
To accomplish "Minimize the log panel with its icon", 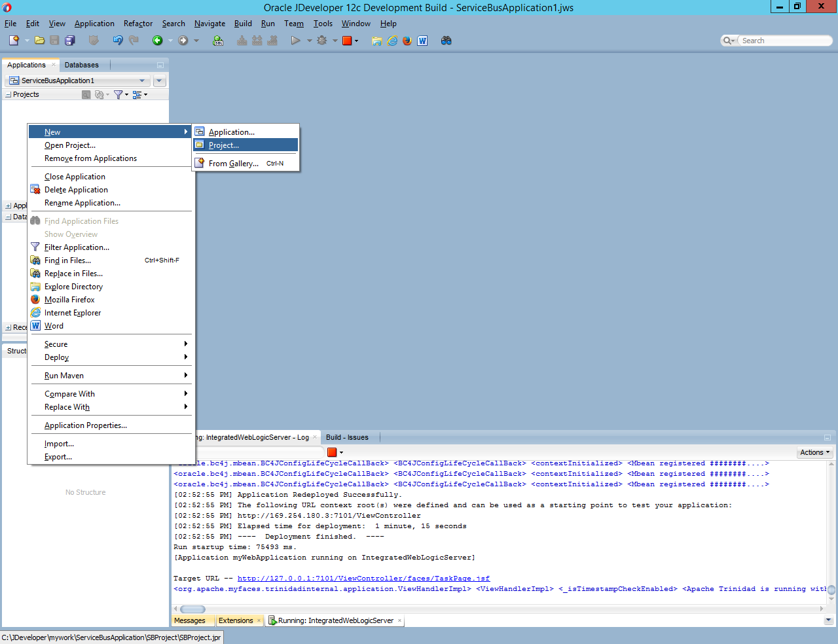I will [828, 437].
